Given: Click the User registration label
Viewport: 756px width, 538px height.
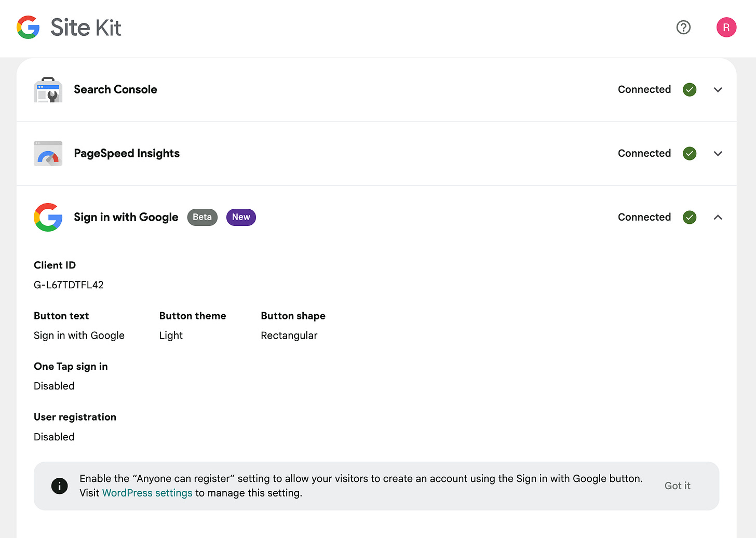Looking at the screenshot, I should click(x=75, y=417).
